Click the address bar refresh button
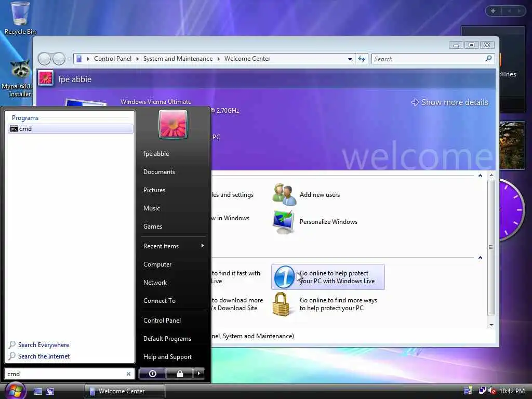Viewport: 532px width, 399px height. coord(362,59)
